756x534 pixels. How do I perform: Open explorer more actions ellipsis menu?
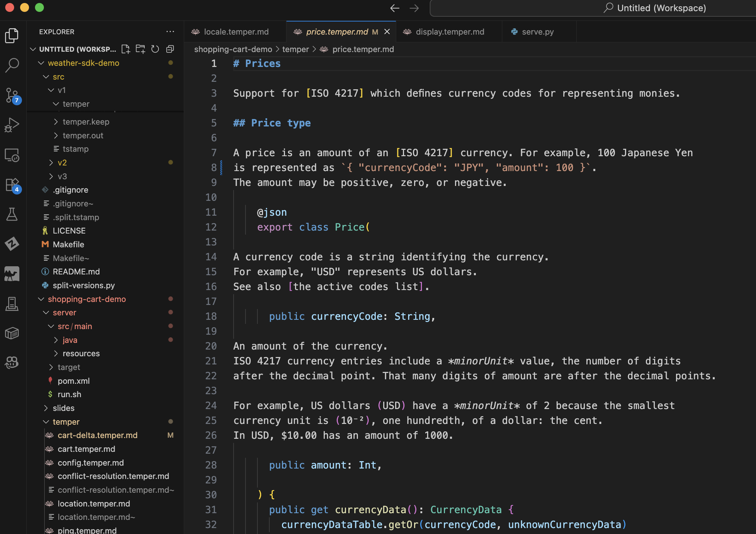pyautogui.click(x=170, y=32)
